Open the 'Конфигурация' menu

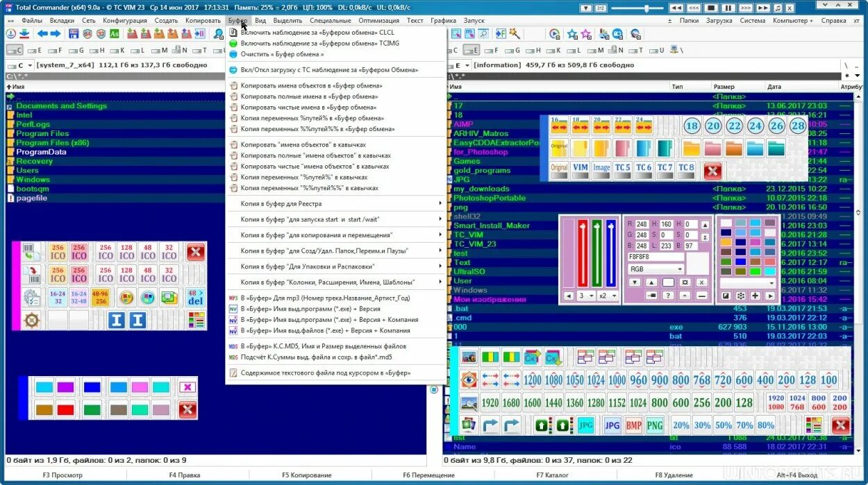click(x=125, y=21)
